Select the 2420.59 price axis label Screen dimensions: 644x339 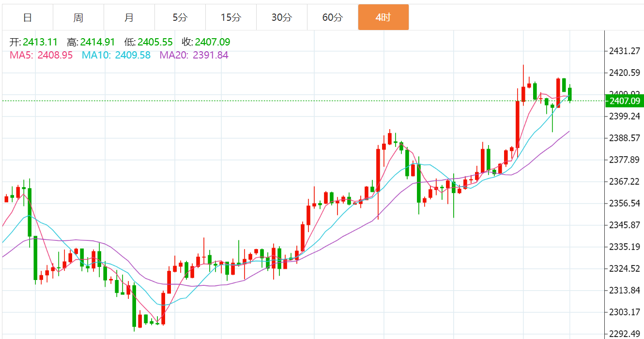pyautogui.click(x=625, y=73)
